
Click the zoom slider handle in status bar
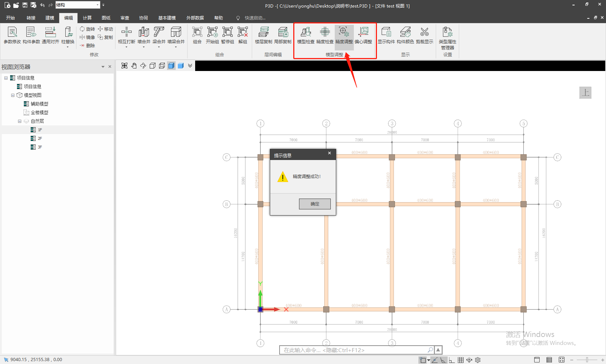tap(587, 360)
